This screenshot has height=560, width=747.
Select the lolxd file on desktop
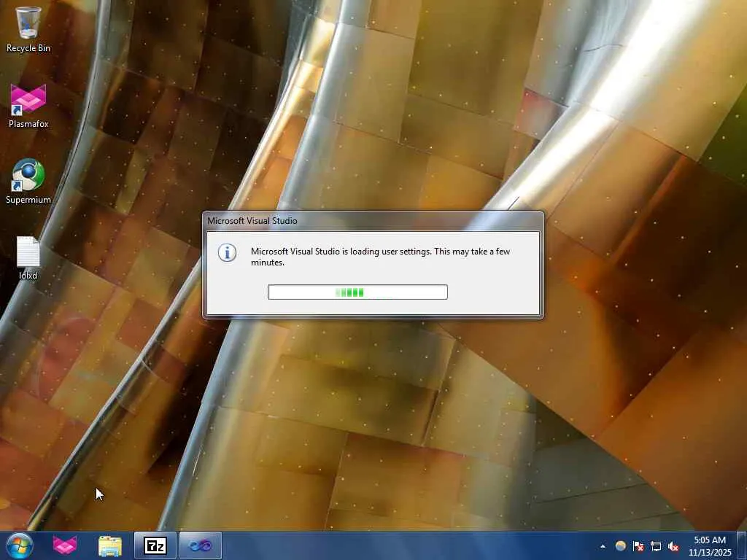point(28,257)
